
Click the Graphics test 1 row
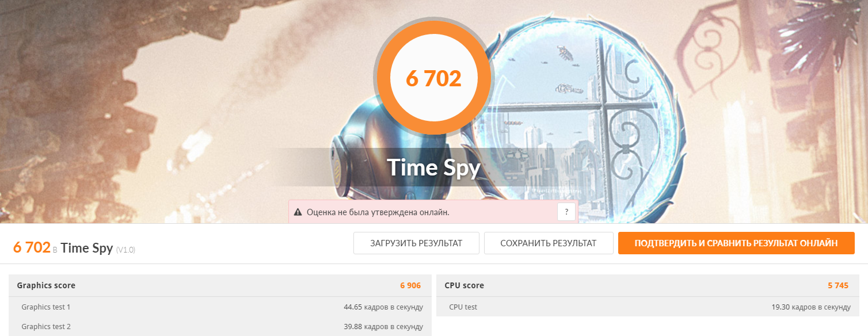tap(218, 307)
